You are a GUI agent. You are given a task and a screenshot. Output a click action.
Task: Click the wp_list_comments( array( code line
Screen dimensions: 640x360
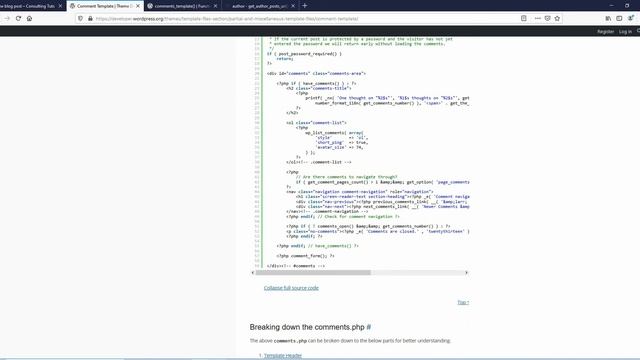(x=334, y=133)
